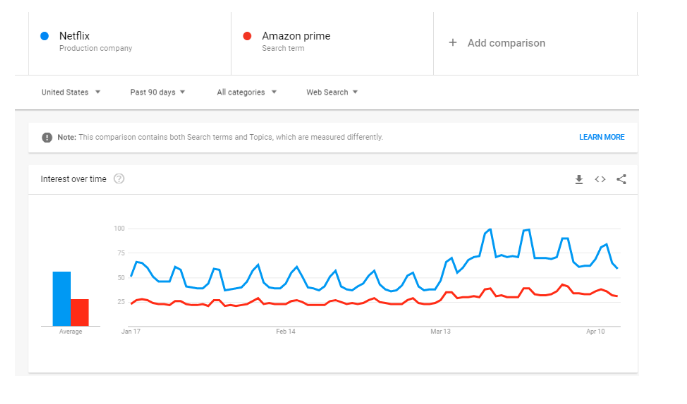
Task: Expand the Past 90 days dropdown
Action: point(158,92)
